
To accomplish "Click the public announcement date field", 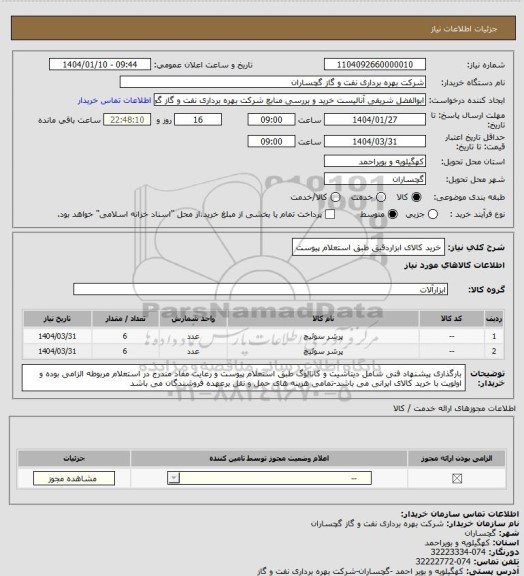I will [100, 65].
